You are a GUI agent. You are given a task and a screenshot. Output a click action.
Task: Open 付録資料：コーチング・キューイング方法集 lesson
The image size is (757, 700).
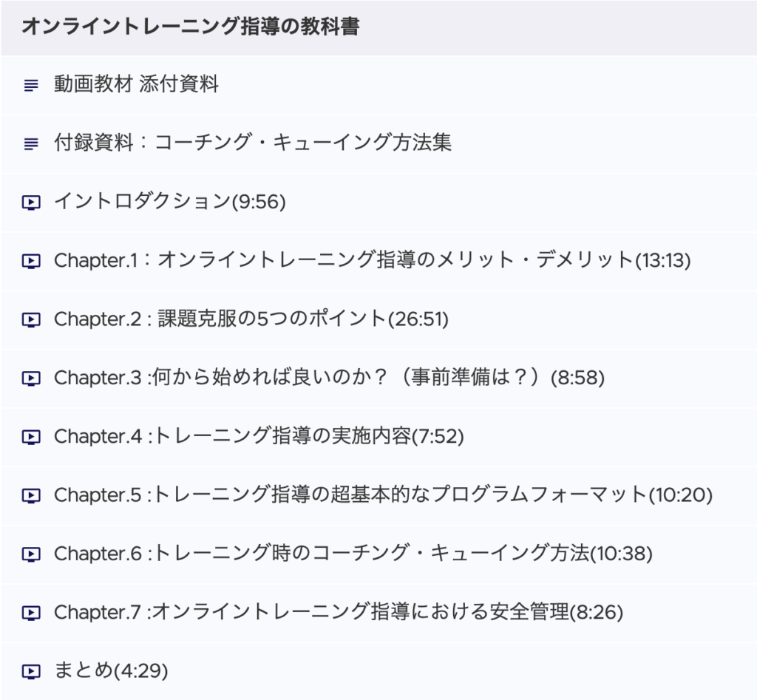(378, 143)
